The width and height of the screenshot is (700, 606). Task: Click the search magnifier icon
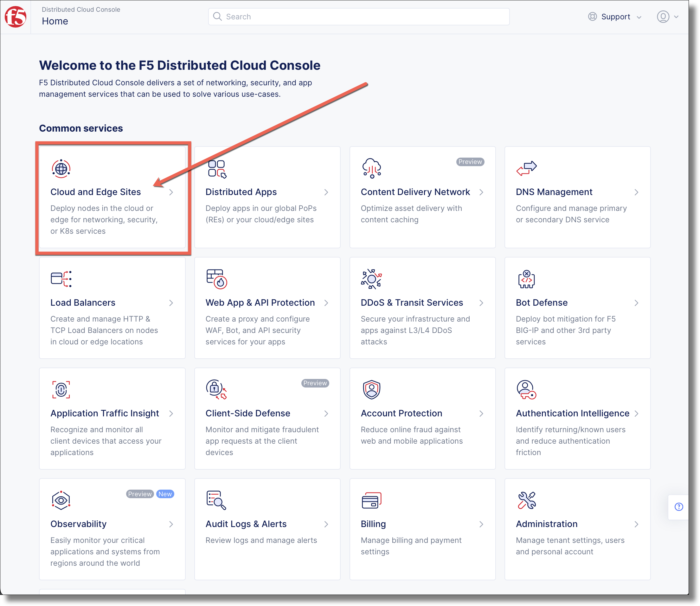(217, 16)
